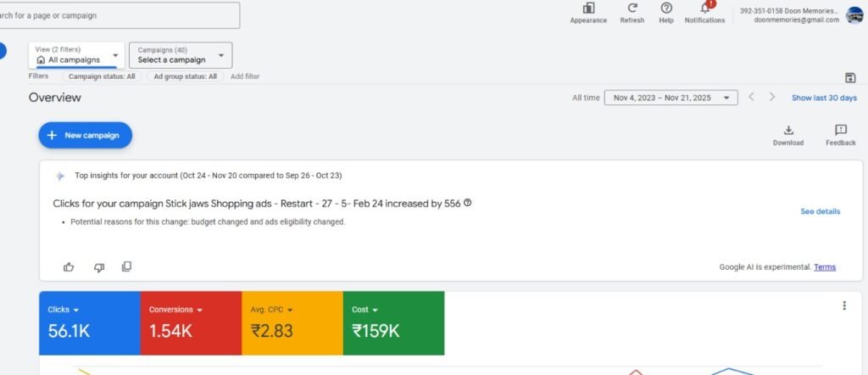Give thumbs up to the insight
868x375 pixels.
(x=70, y=267)
